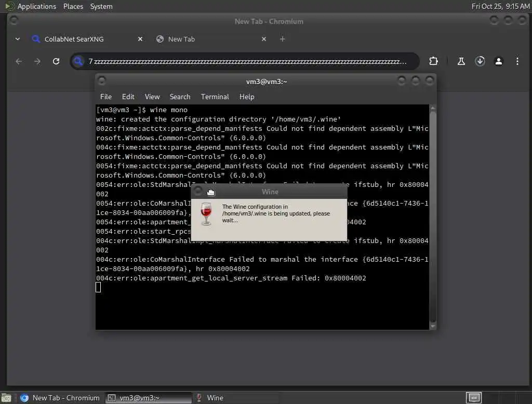Screen dimensions: 532x404
Task: Reload the Chromium page
Action: click(x=56, y=61)
